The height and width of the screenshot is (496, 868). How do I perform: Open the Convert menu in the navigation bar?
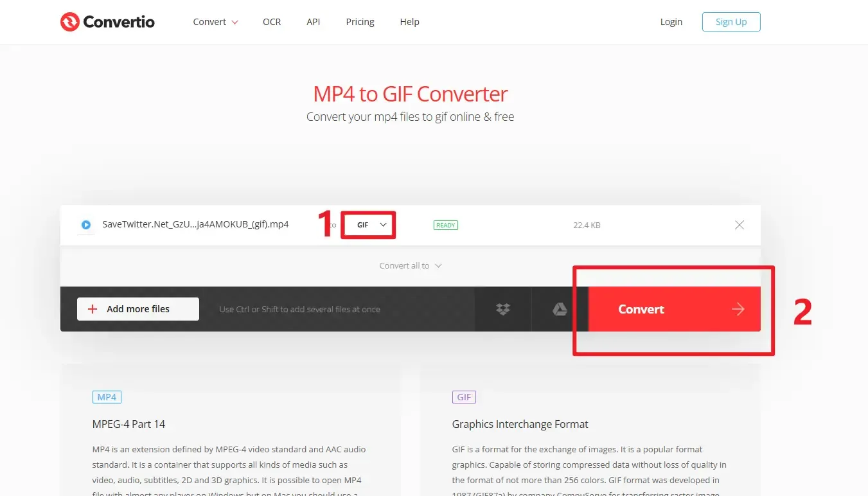(x=215, y=21)
